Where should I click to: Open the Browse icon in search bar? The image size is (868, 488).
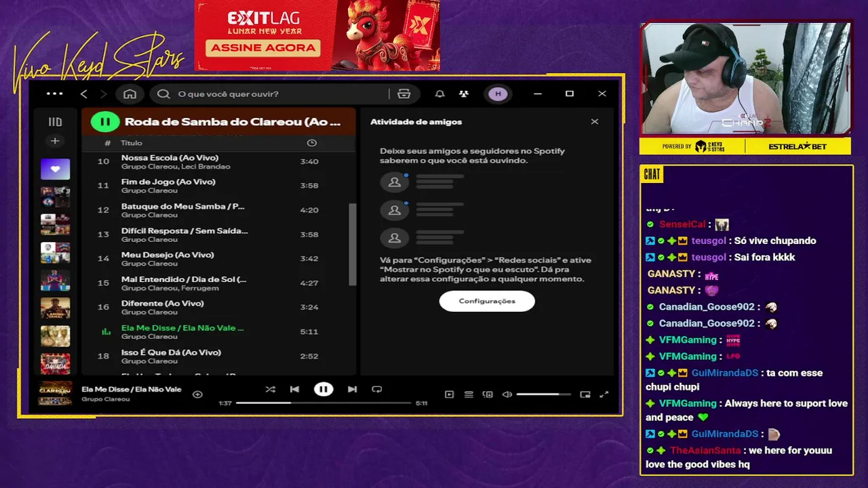click(404, 94)
